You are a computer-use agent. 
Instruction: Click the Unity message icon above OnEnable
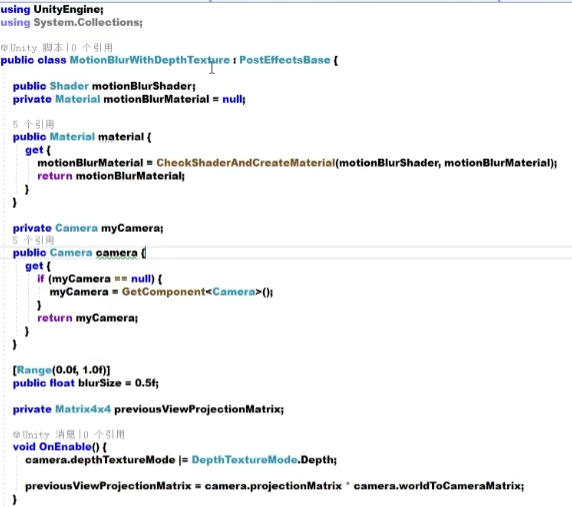tap(16, 434)
